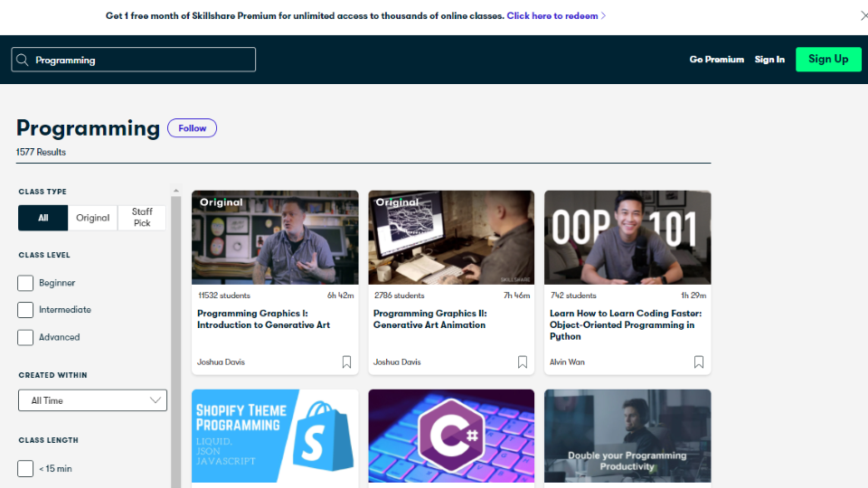Select the All class type tab
The width and height of the screenshot is (868, 488).
coord(43,218)
